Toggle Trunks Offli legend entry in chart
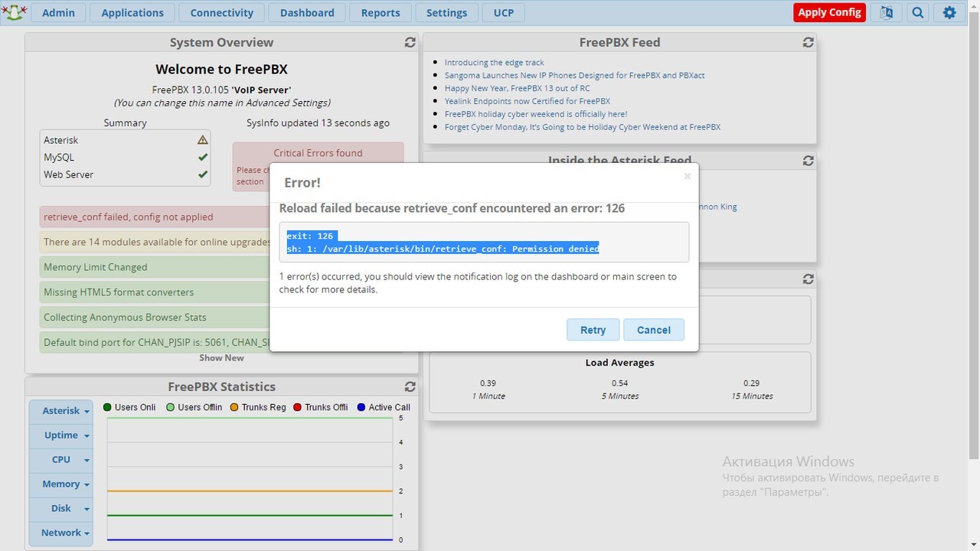Viewport: 980px width, 551px height. click(x=320, y=407)
